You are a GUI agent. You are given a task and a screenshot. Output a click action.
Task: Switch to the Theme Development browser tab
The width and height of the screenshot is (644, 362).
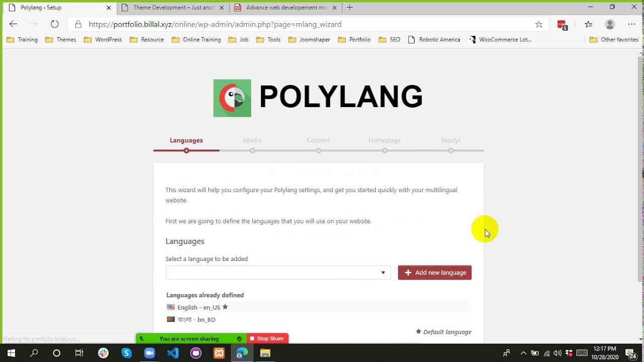174,8
